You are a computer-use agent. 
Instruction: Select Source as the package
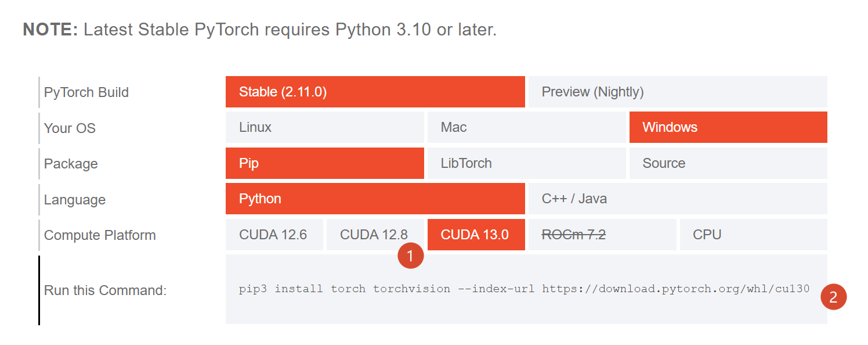(x=728, y=163)
